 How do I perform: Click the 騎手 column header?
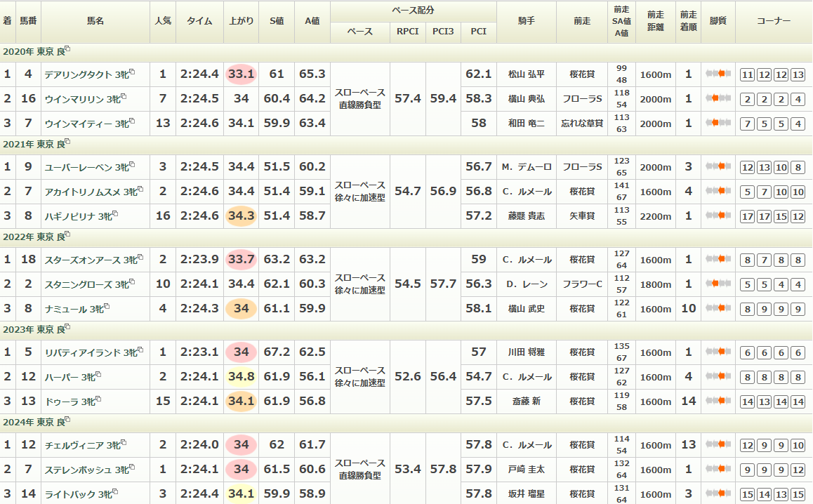tap(526, 21)
